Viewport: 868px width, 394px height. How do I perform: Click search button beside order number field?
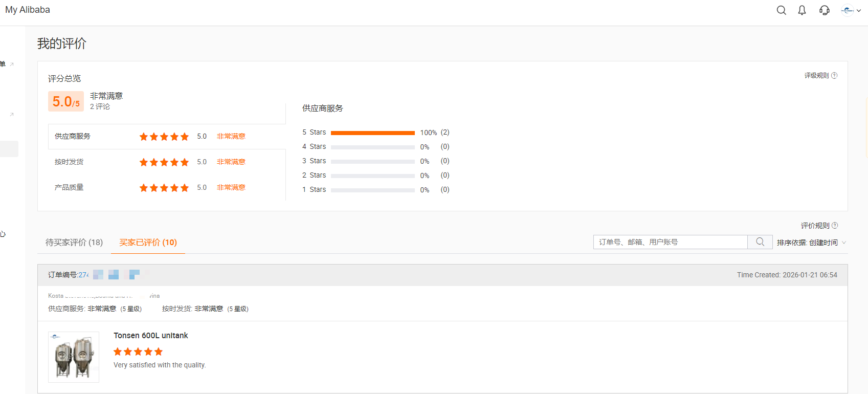[760, 242]
